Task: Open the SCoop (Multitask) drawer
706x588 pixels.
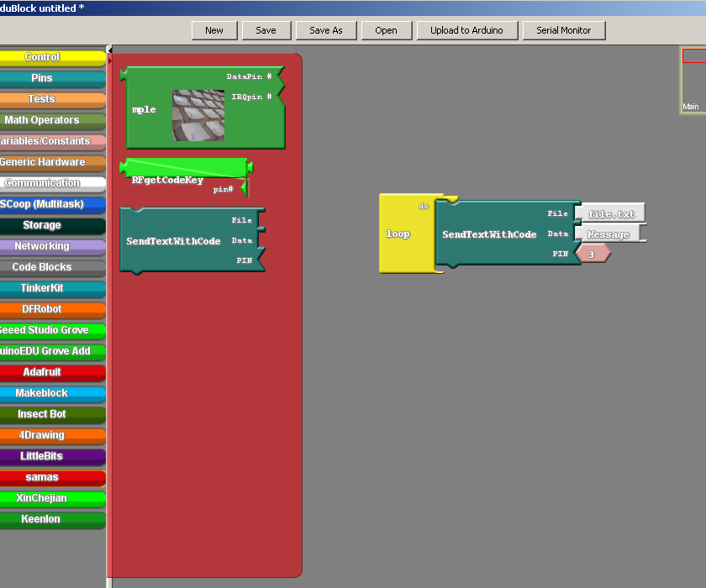Action: click(52, 204)
